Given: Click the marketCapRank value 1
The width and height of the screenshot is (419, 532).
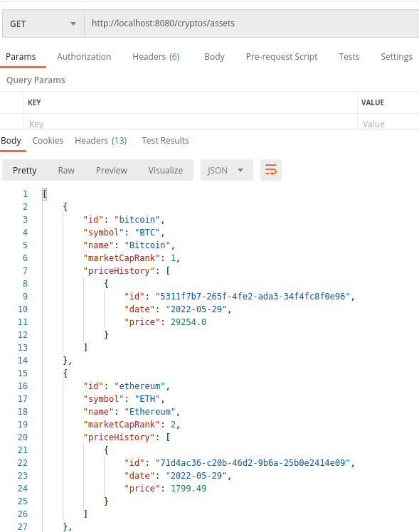Looking at the screenshot, I should [173, 258].
